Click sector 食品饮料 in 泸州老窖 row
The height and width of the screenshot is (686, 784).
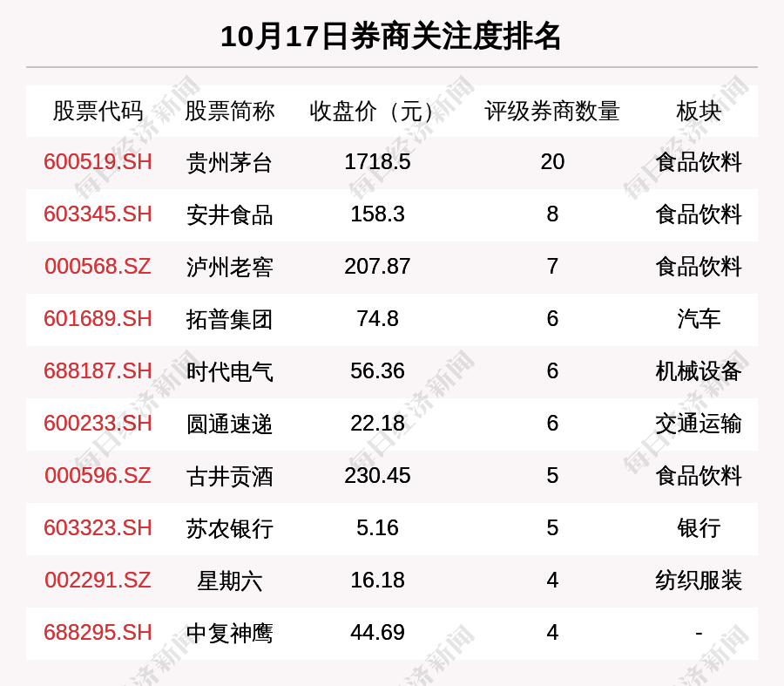(699, 267)
